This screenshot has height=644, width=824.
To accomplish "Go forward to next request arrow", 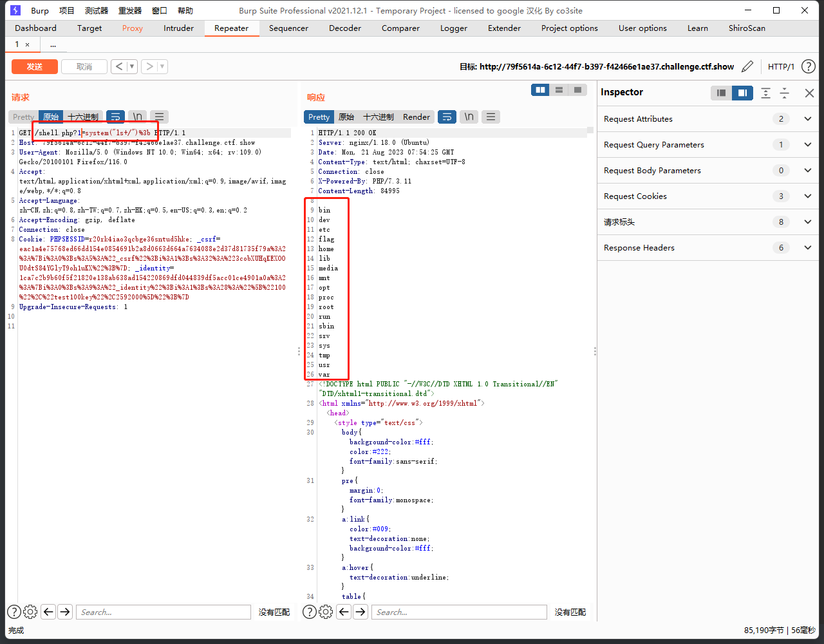I will pyautogui.click(x=149, y=66).
